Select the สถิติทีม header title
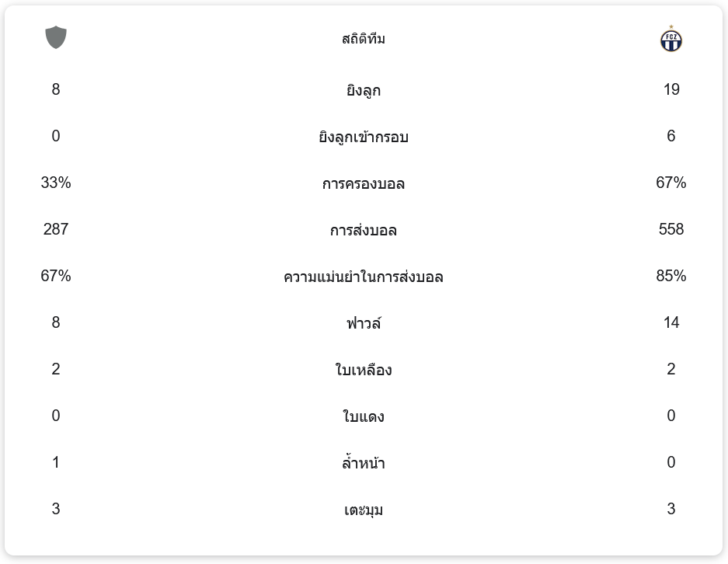The height and width of the screenshot is (564, 728). click(364, 39)
